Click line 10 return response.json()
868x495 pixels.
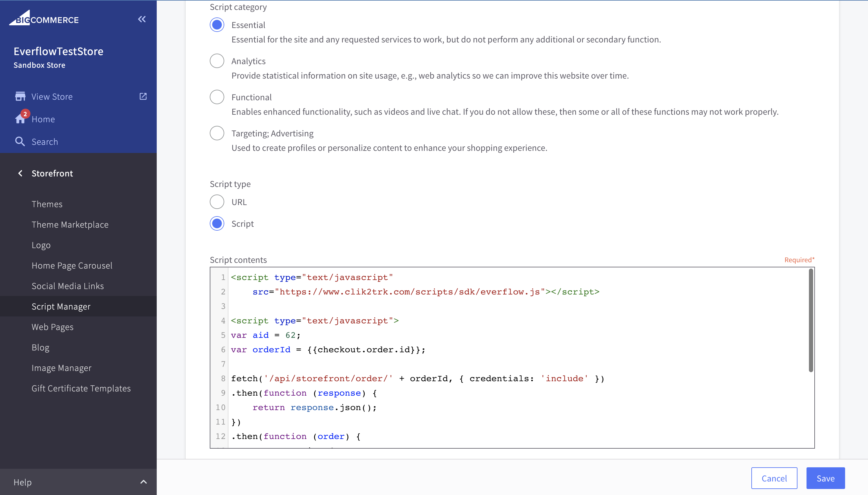coord(314,407)
